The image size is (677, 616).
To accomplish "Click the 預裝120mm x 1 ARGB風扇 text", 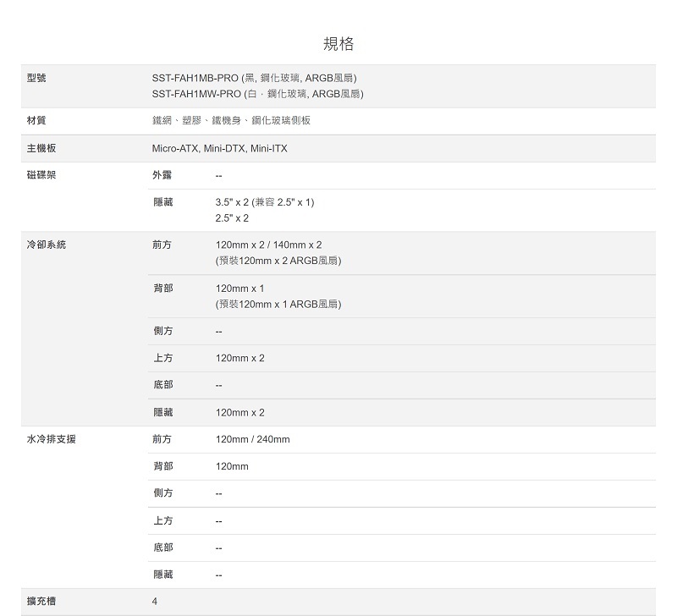I will 278,304.
